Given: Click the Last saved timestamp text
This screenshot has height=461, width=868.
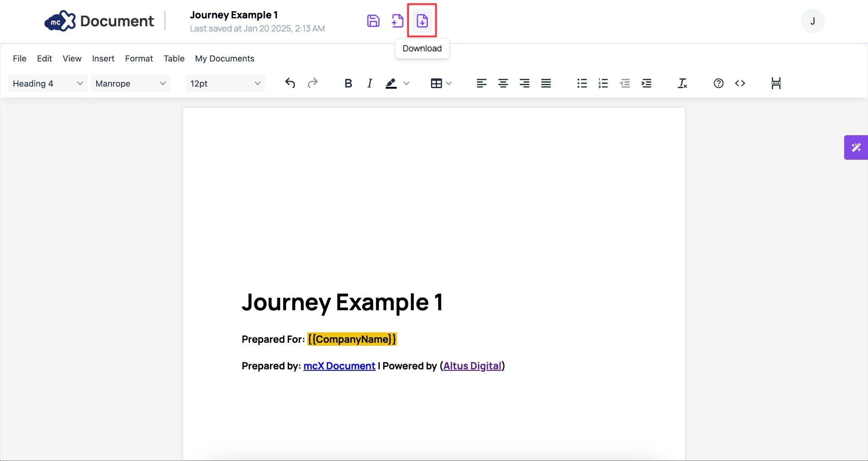Looking at the screenshot, I should pyautogui.click(x=257, y=28).
